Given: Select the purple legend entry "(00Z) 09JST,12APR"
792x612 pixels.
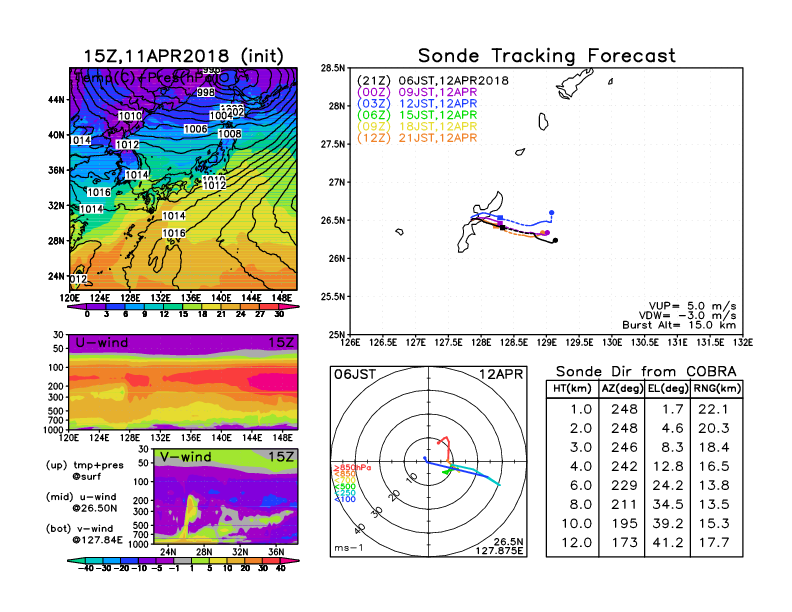Looking at the screenshot, I should click(x=417, y=92).
